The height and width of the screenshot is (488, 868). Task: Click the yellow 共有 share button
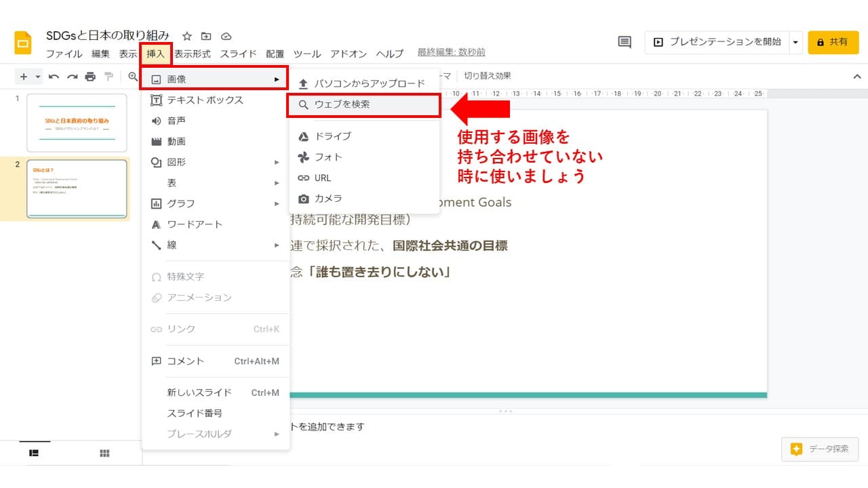pyautogui.click(x=833, y=42)
